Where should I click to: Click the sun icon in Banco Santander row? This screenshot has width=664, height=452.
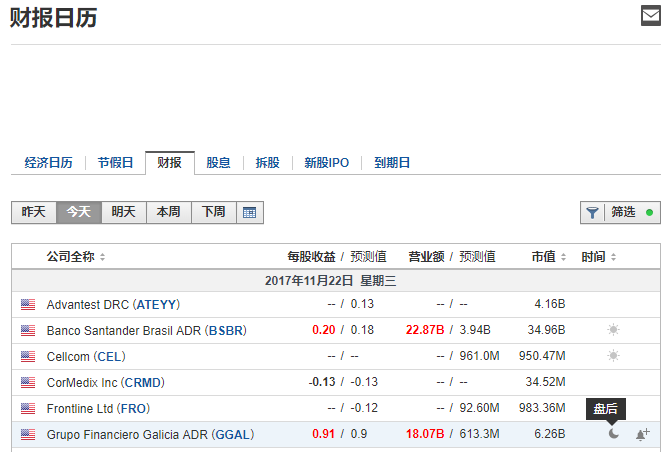click(613, 330)
